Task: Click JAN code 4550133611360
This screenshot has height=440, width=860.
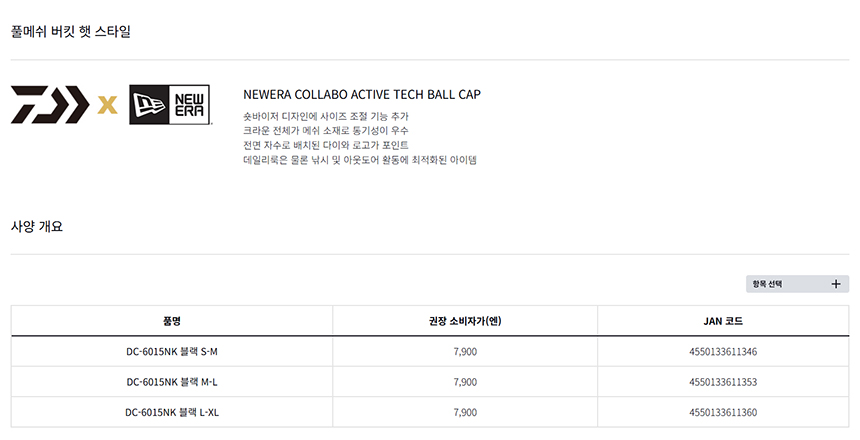Action: coord(722,412)
